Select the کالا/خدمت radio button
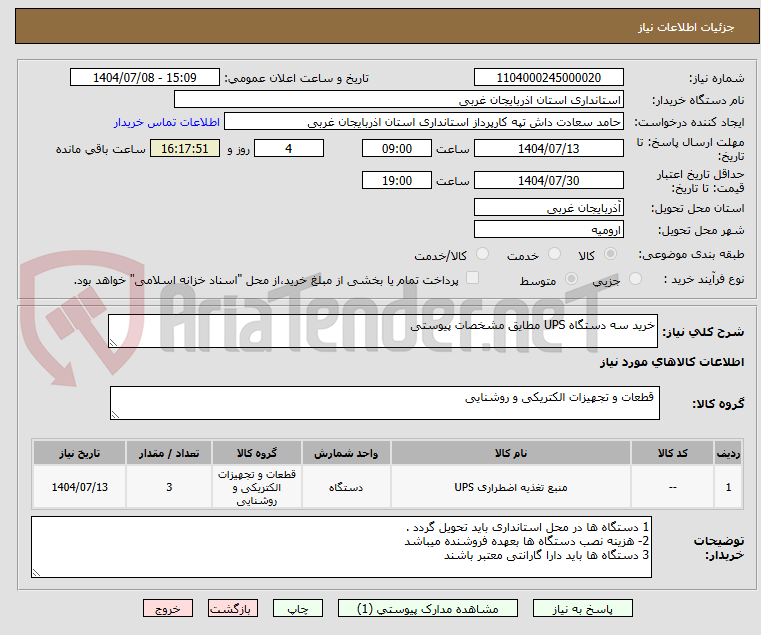Screen dimensions: 761x635 pyautogui.click(x=482, y=254)
